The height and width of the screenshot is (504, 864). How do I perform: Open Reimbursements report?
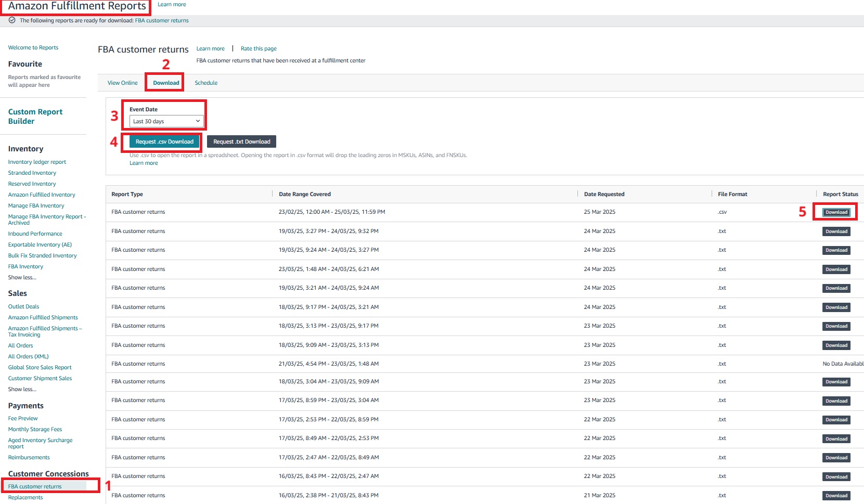point(29,457)
